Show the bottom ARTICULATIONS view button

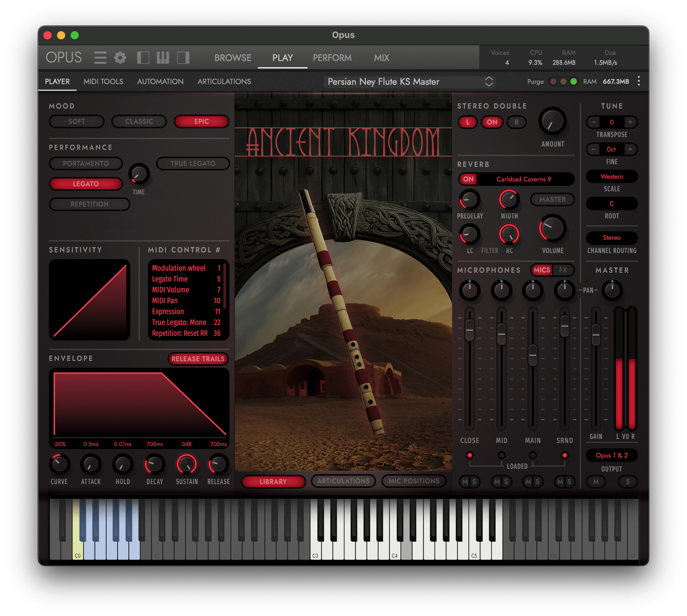[343, 481]
